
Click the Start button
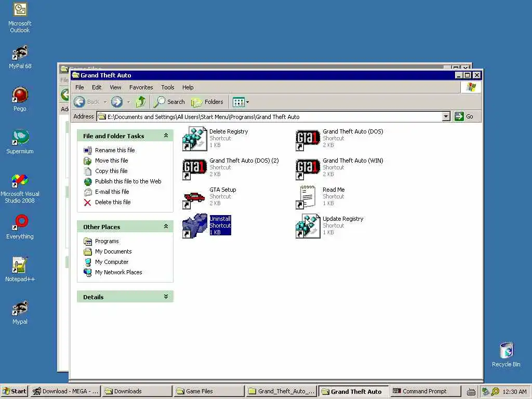tap(15, 391)
